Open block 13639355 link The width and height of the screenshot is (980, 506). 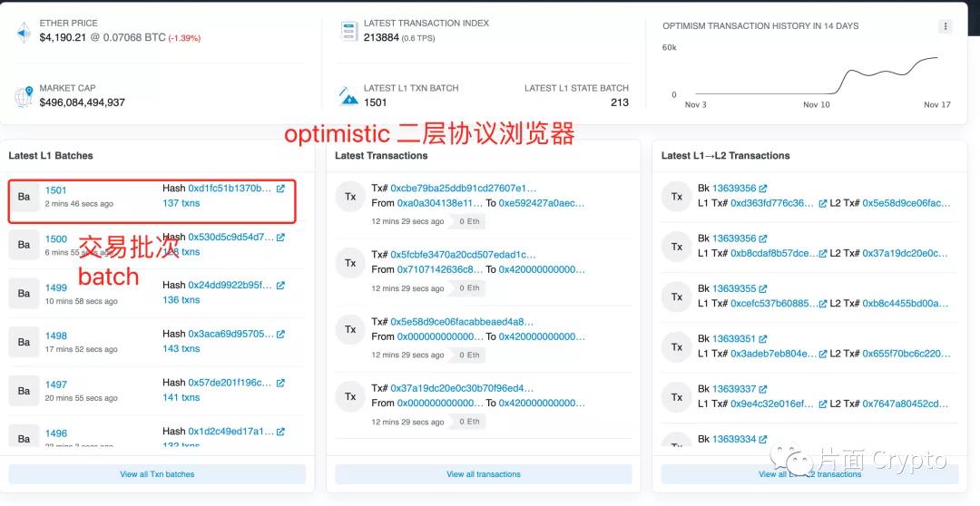pyautogui.click(x=734, y=288)
